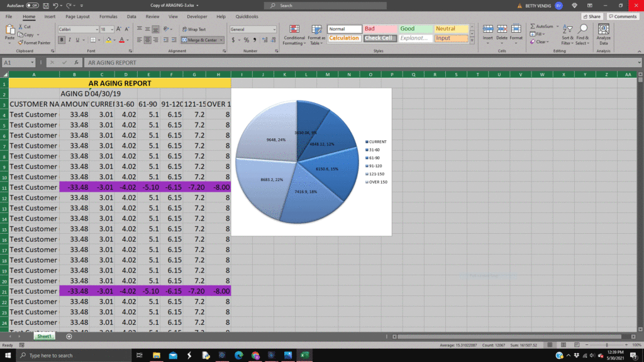Save the workbook with the disk icon

[45, 6]
